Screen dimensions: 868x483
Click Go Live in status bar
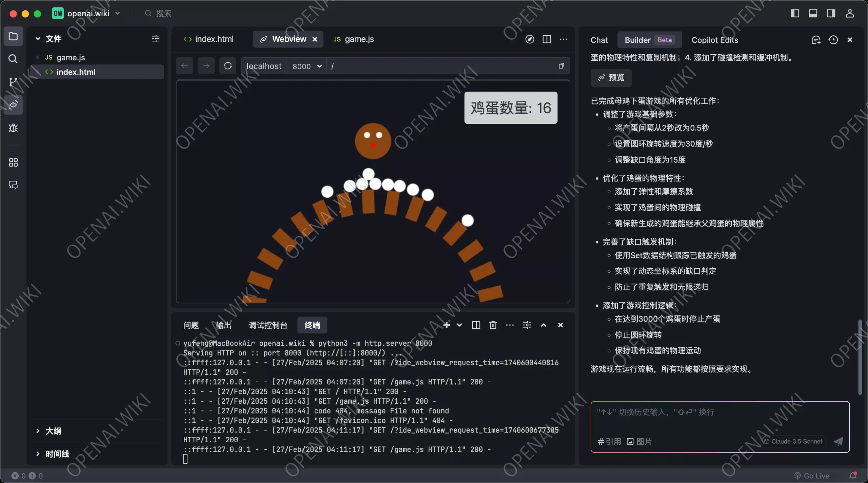(x=812, y=476)
